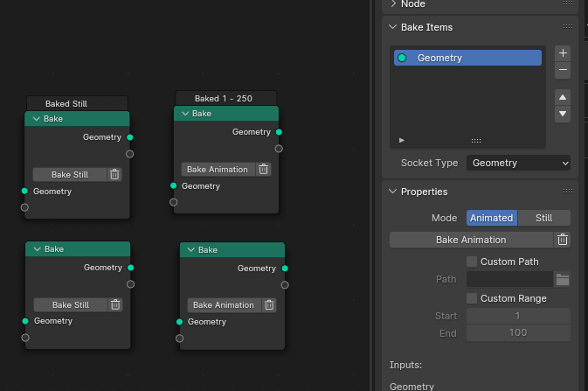
Task: Click trash icon on Baked 1 - 250 node
Action: coord(264,169)
